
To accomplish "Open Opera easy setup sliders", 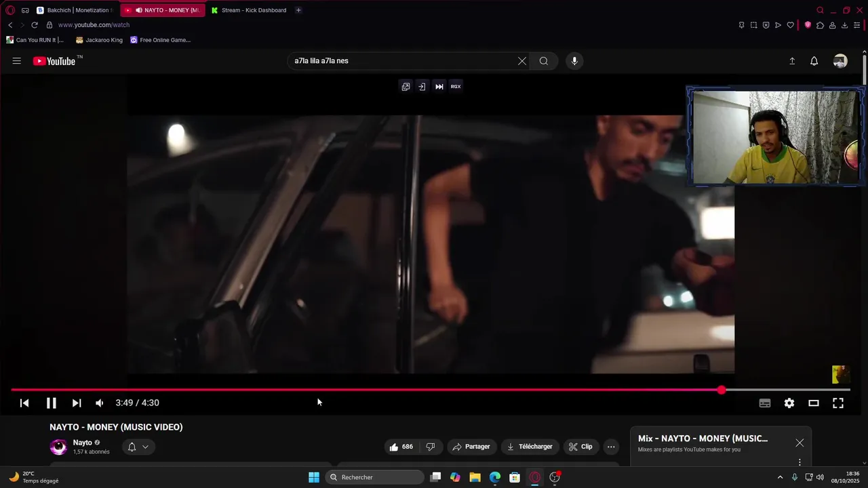I will coord(856,25).
